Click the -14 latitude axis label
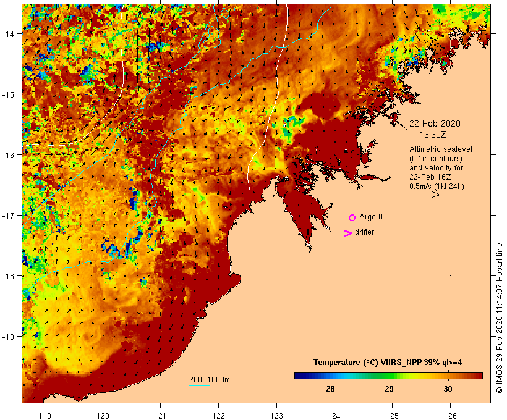The image size is (507, 420). click(x=7, y=34)
